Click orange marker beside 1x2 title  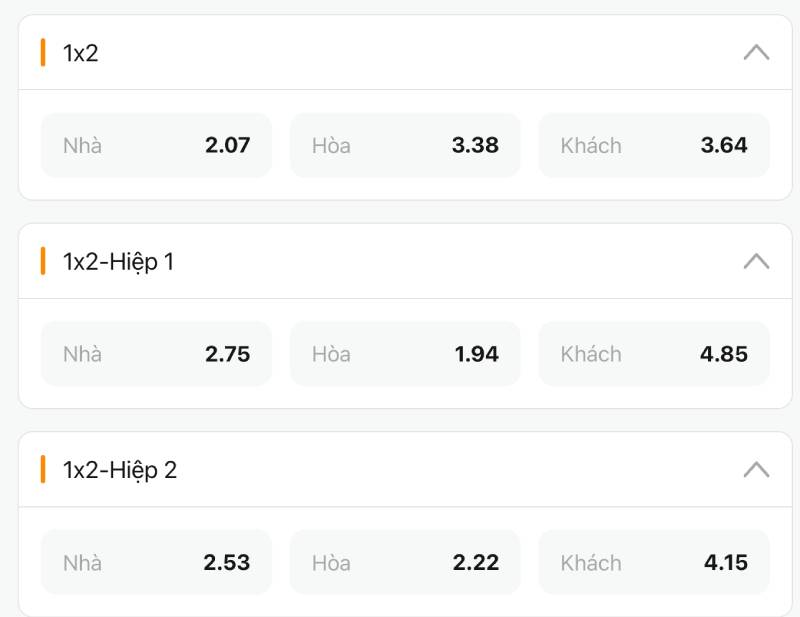coord(43,53)
